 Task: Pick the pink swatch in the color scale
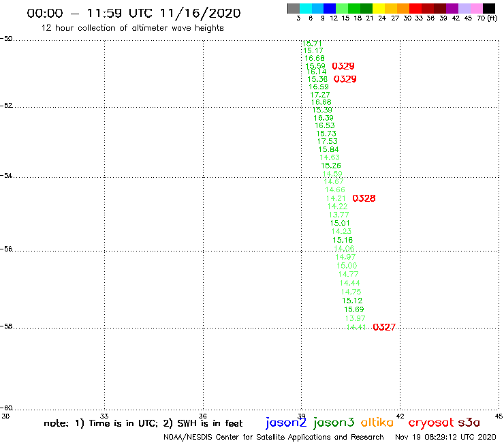[x=476, y=8]
